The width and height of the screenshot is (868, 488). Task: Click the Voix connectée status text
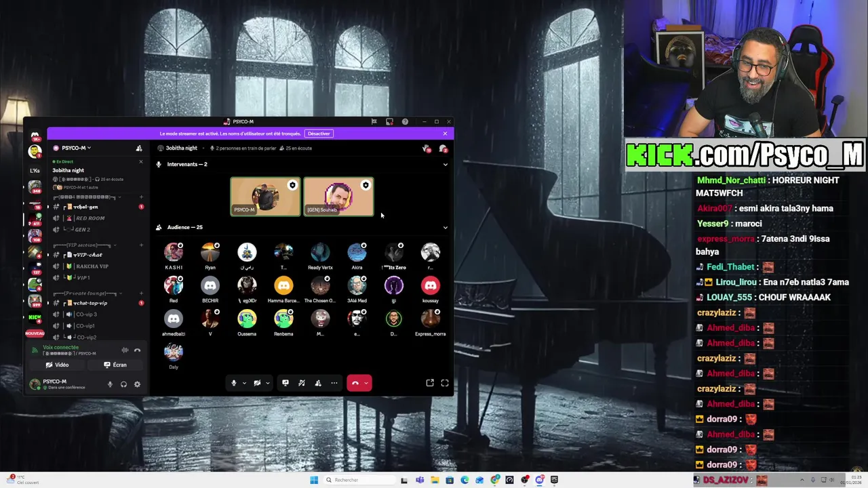pyautogui.click(x=60, y=347)
